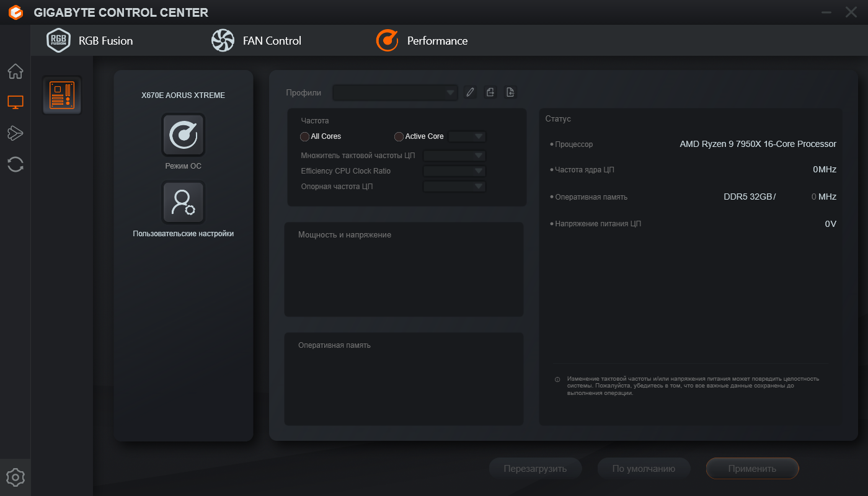Click the DDR5 32GB memory value
Image resolution: width=868 pixels, height=496 pixels.
pyautogui.click(x=749, y=197)
